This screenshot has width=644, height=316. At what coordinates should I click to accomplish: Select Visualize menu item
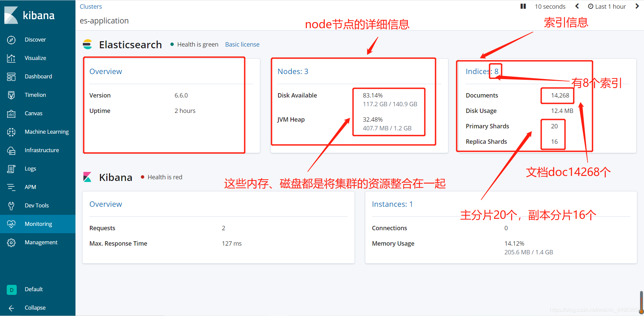[35, 58]
